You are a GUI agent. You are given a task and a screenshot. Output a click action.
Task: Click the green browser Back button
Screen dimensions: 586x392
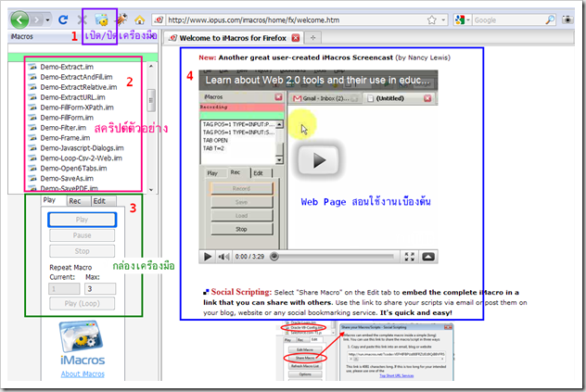point(19,19)
